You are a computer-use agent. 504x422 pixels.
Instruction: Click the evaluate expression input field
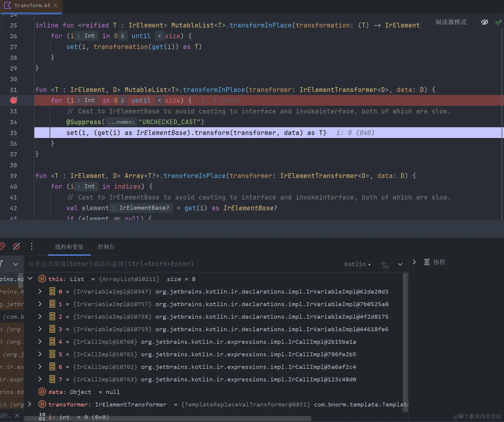point(182,264)
